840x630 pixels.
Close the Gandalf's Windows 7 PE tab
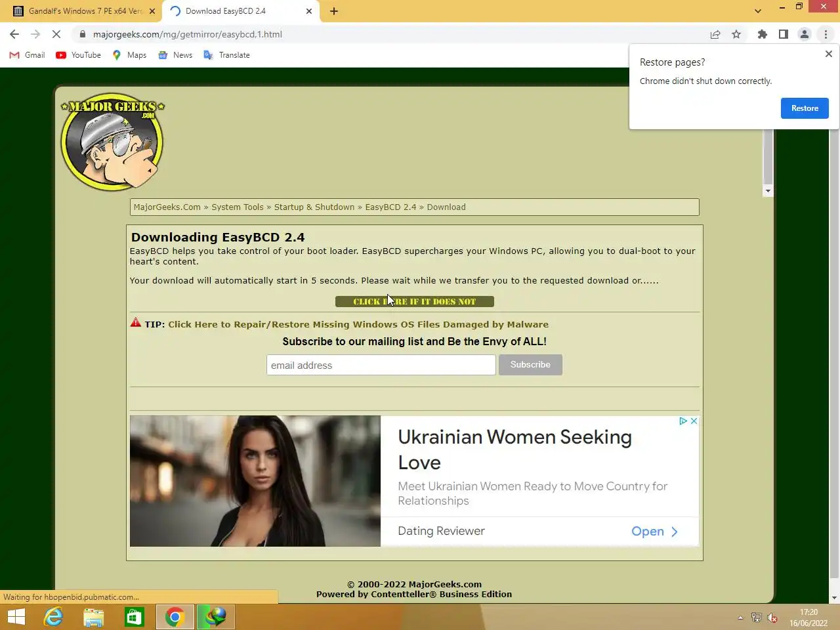tap(152, 11)
